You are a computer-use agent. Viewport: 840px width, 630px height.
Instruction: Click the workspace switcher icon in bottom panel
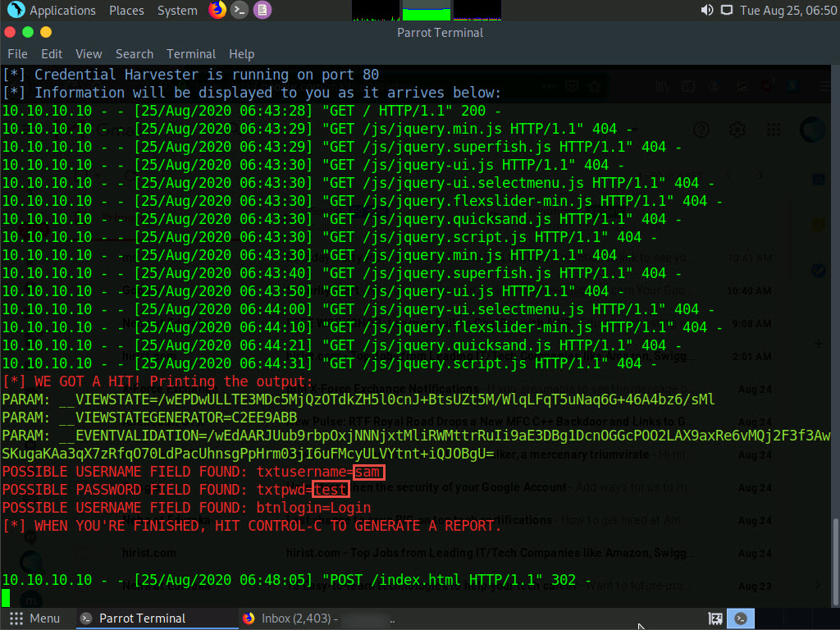click(x=715, y=619)
